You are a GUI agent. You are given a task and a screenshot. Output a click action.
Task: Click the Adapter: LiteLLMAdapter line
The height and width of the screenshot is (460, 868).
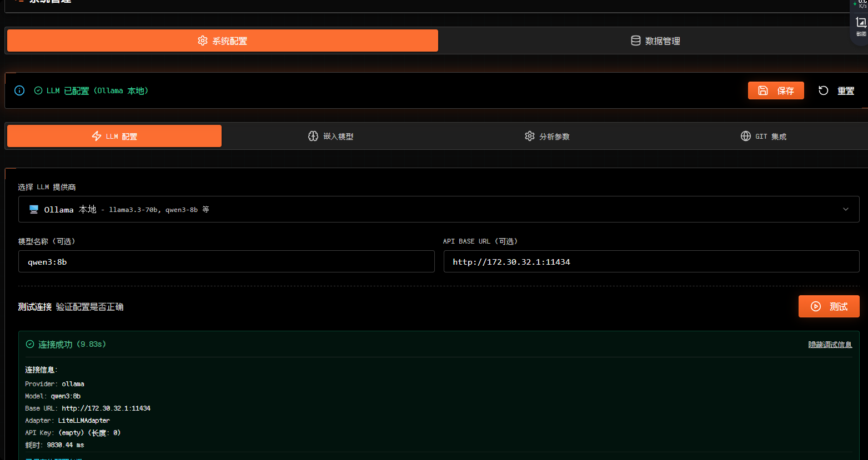67,421
